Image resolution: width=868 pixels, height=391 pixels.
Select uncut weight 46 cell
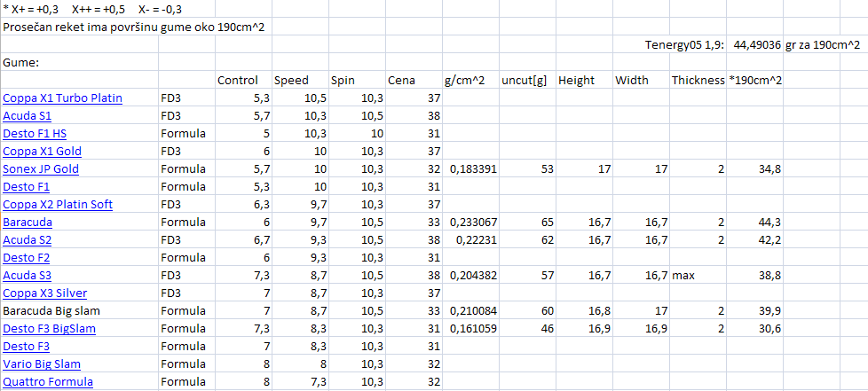coord(527,329)
